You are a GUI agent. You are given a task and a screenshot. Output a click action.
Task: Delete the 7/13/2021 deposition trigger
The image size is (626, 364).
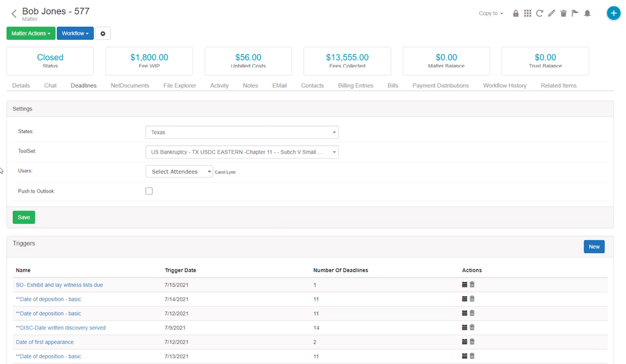(x=472, y=356)
